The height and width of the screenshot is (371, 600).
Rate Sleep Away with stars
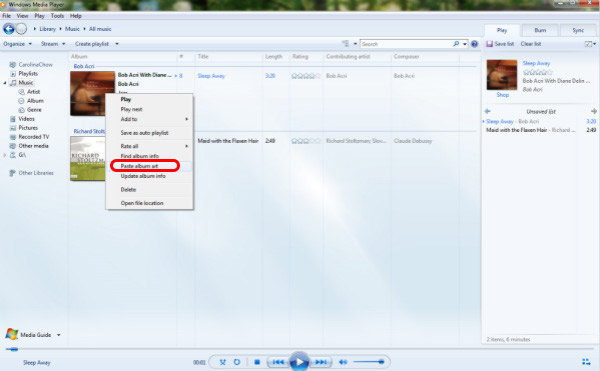[x=306, y=76]
